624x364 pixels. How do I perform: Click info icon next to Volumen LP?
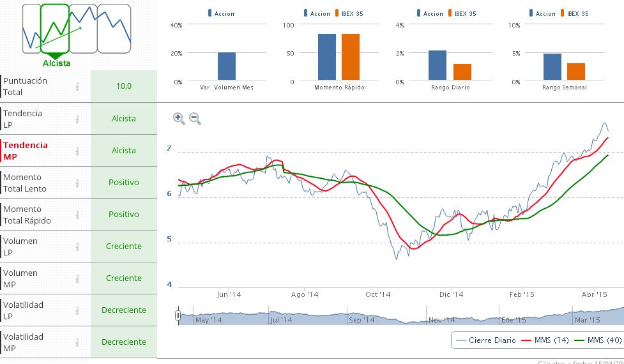point(77,246)
